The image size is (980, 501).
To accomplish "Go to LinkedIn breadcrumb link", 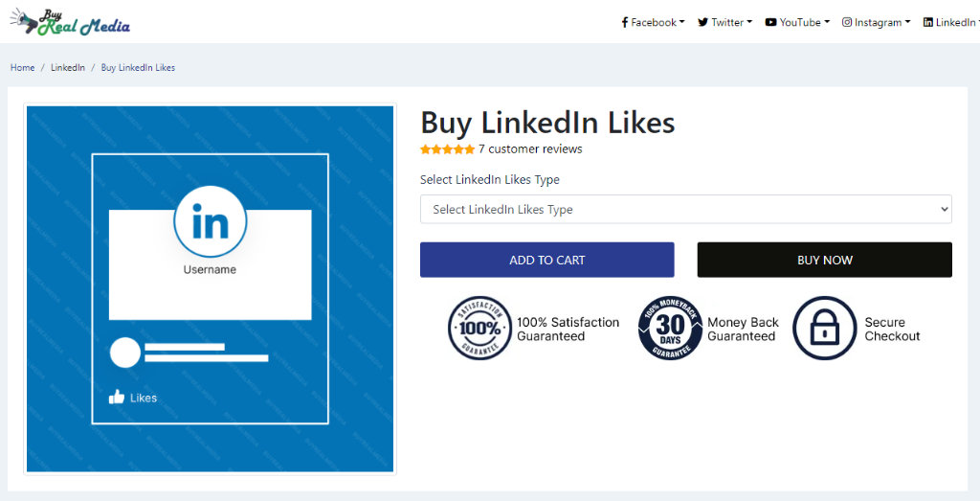I will click(68, 68).
